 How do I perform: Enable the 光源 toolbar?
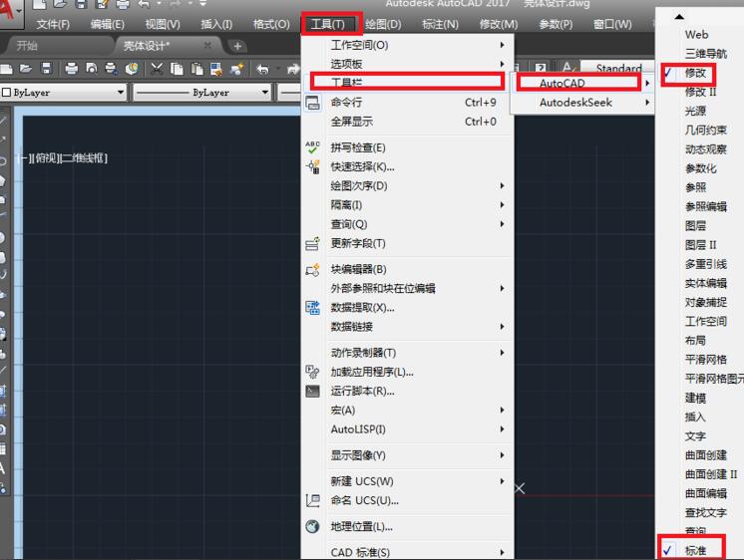695,111
